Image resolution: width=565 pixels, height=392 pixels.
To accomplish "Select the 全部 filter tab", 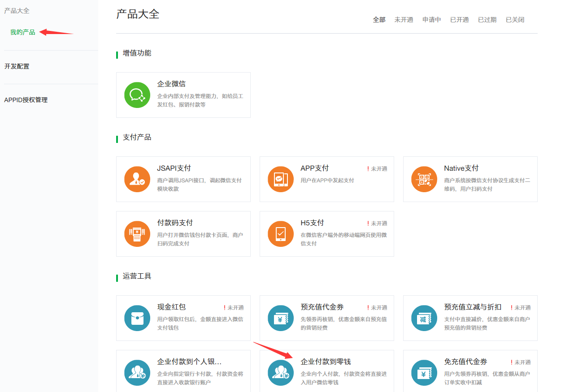I will coord(379,20).
